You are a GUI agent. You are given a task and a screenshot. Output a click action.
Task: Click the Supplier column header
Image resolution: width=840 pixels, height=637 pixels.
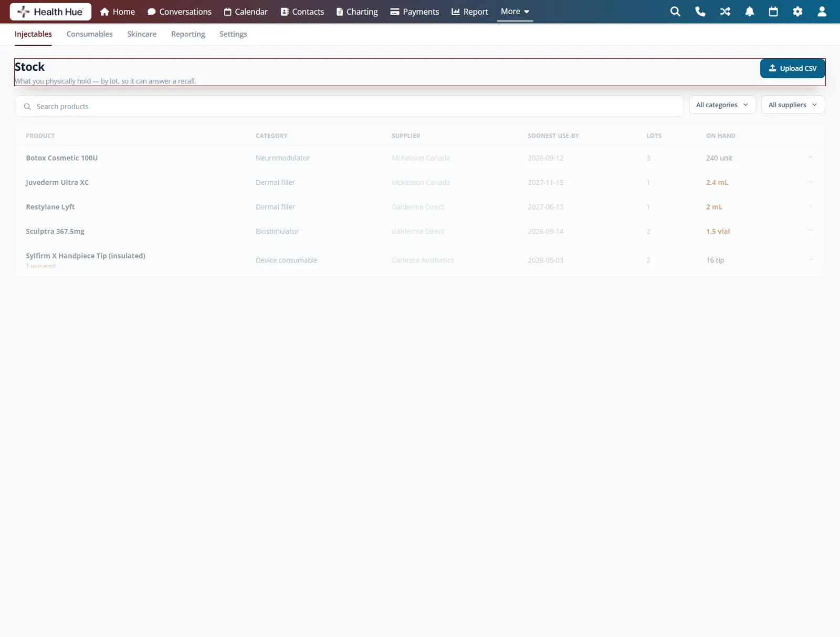tap(406, 136)
